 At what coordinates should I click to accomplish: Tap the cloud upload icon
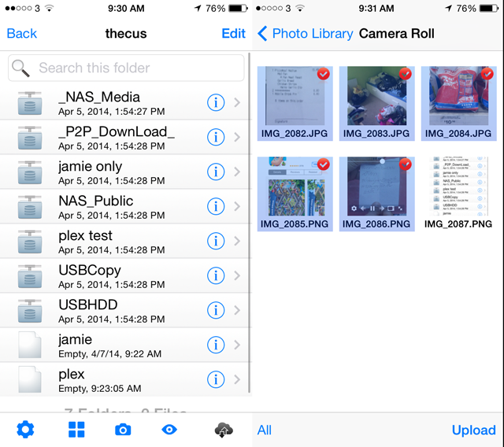click(224, 430)
